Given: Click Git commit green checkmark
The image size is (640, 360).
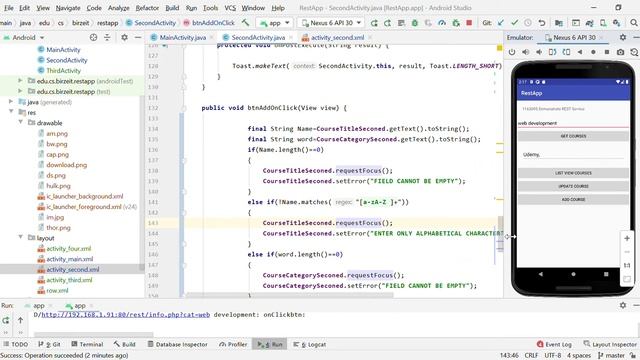Looking at the screenshot, I should click(514, 23).
